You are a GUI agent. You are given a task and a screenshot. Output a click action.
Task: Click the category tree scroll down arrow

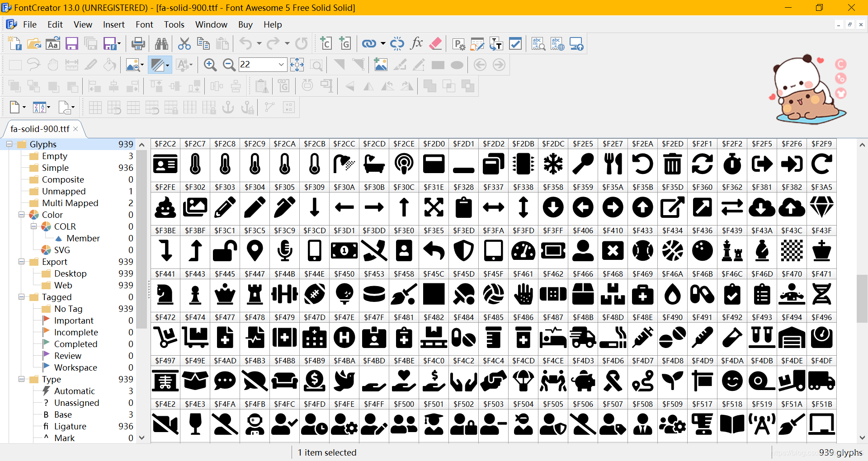(142, 437)
